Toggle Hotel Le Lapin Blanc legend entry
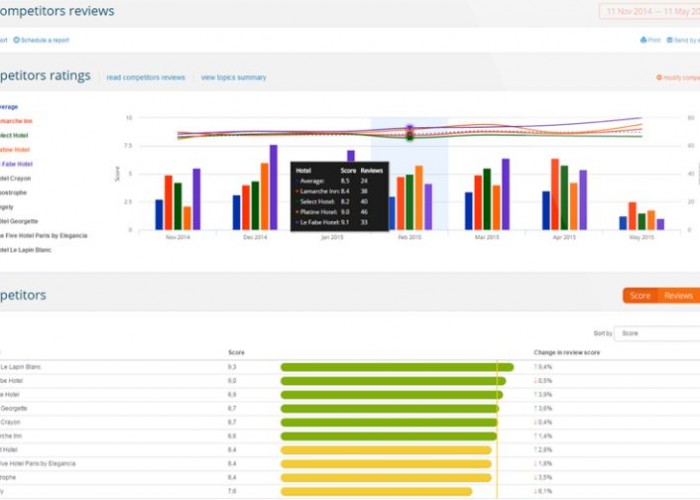Screen dimensions: 700x500 point(25,250)
